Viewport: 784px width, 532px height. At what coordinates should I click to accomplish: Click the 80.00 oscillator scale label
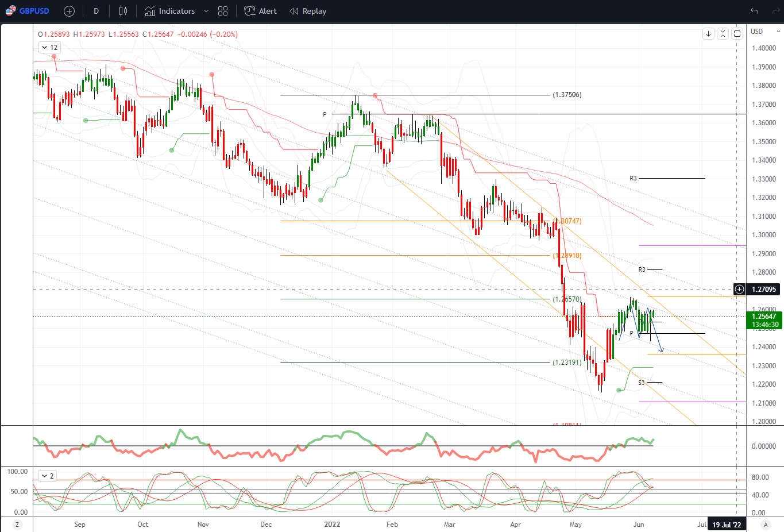pos(760,477)
